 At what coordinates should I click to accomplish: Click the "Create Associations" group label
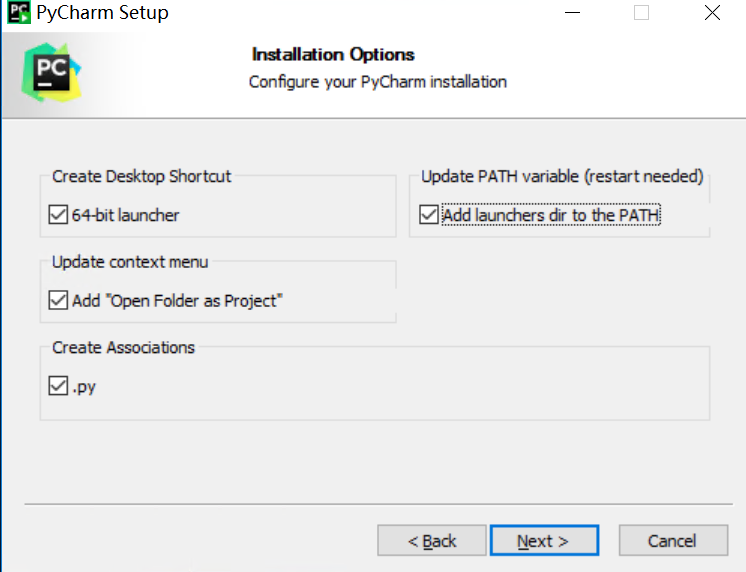[x=124, y=348]
